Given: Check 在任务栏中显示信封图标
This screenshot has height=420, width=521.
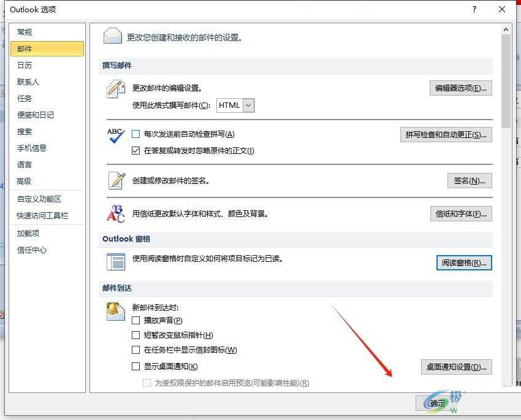Looking at the screenshot, I should (137, 350).
